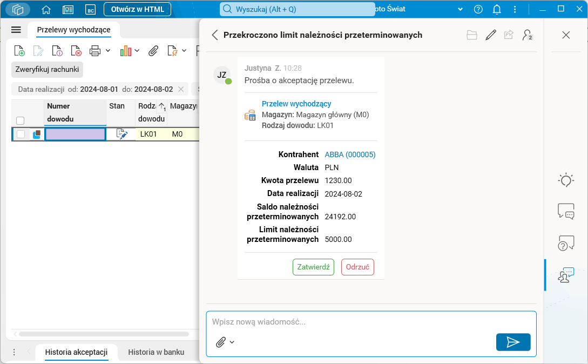Click the purple Numer dowodu cell
Viewport: 588px width, 364px height.
[75, 134]
